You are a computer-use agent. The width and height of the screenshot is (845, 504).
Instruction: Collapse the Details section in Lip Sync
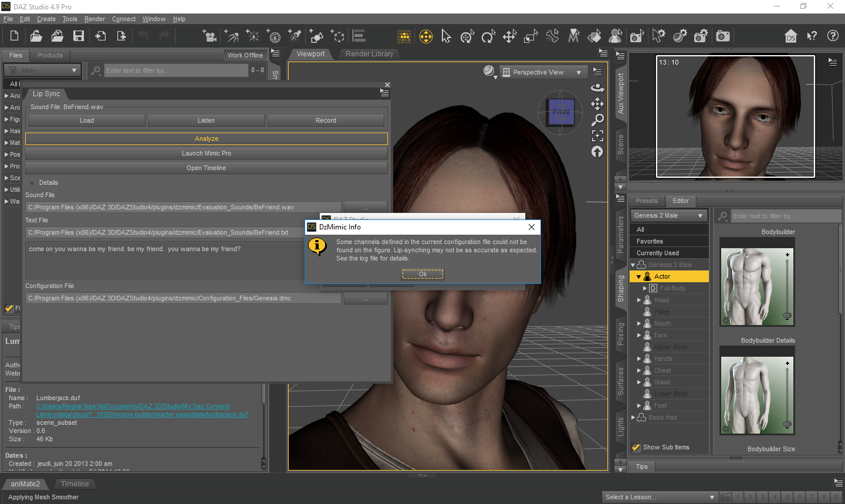click(x=32, y=183)
